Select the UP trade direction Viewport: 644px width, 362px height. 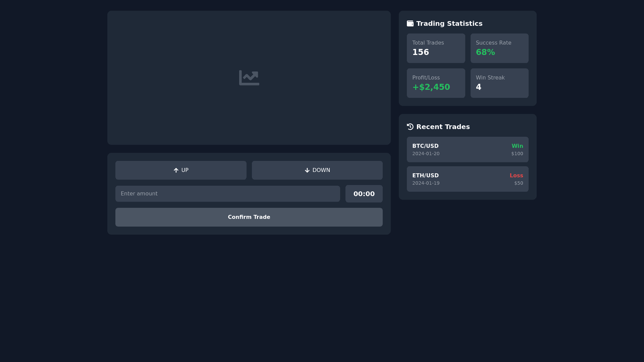coord(181,170)
